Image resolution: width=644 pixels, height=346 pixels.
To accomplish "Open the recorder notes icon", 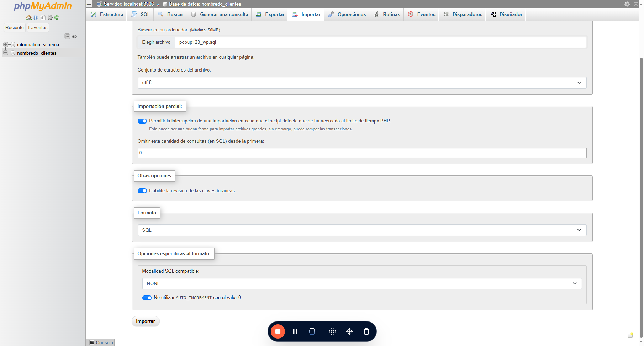I will [312, 331].
